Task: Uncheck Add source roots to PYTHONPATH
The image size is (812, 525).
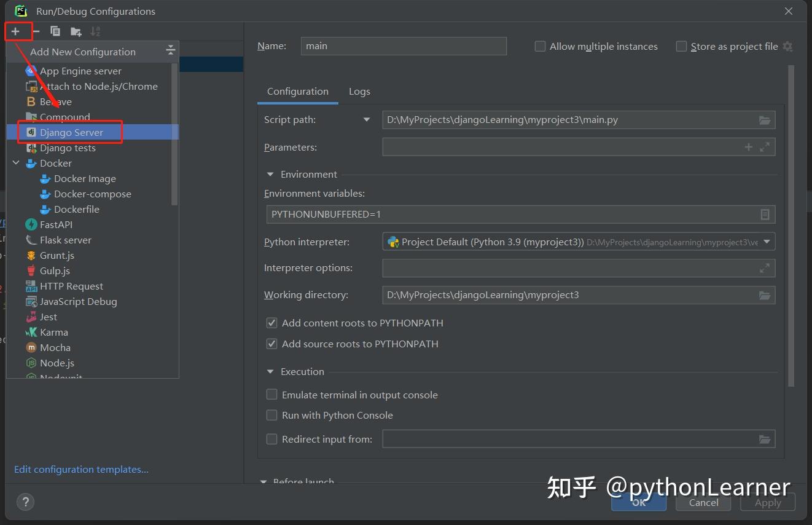Action: [271, 344]
